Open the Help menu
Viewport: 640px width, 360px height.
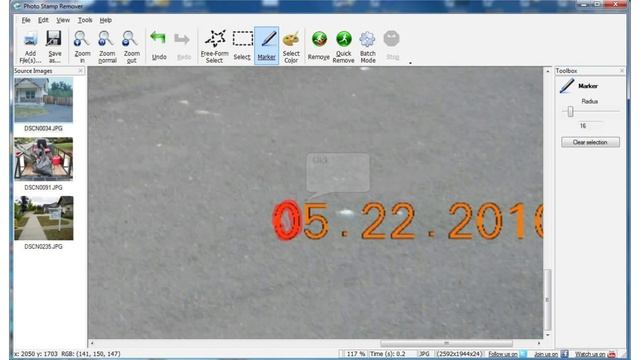click(106, 20)
